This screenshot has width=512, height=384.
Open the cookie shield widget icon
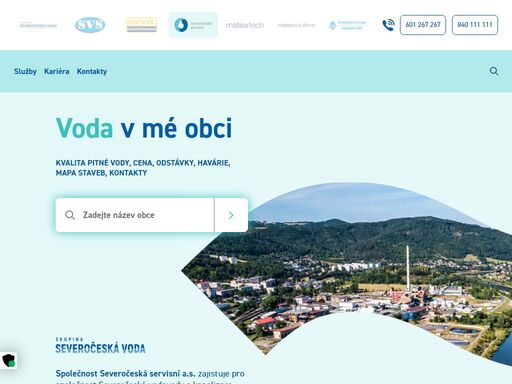pyautogui.click(x=8, y=360)
